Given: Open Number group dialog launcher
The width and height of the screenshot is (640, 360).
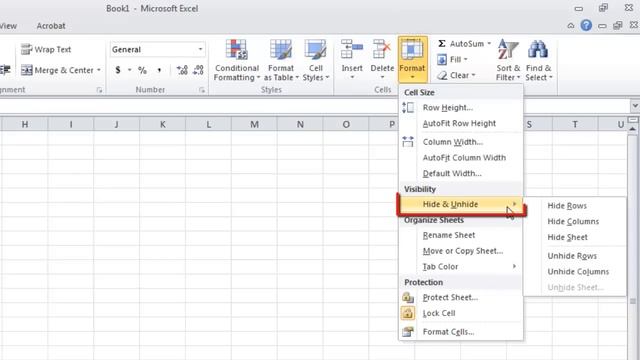Looking at the screenshot, I should (x=202, y=90).
